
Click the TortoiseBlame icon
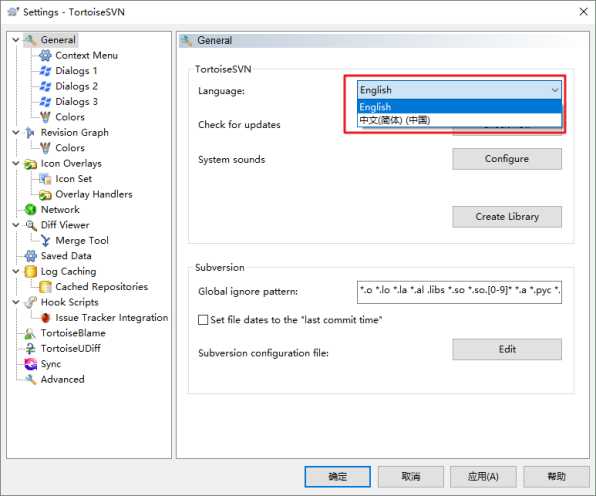pyautogui.click(x=30, y=333)
